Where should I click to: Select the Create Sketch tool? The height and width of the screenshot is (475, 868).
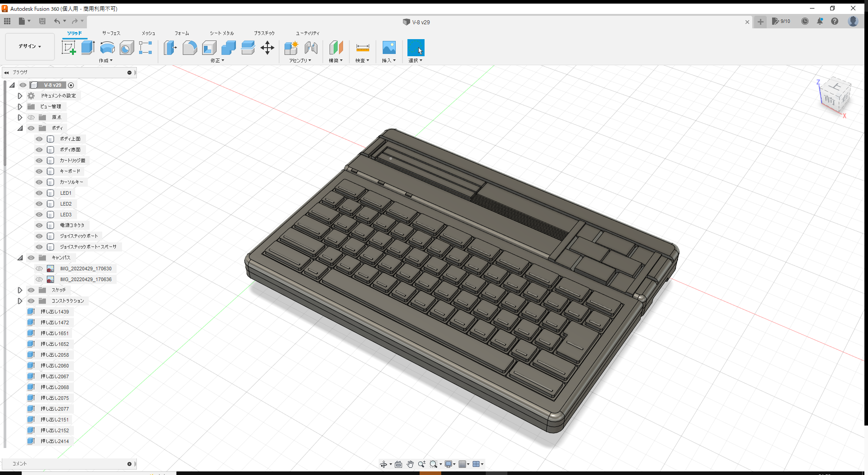click(x=69, y=47)
